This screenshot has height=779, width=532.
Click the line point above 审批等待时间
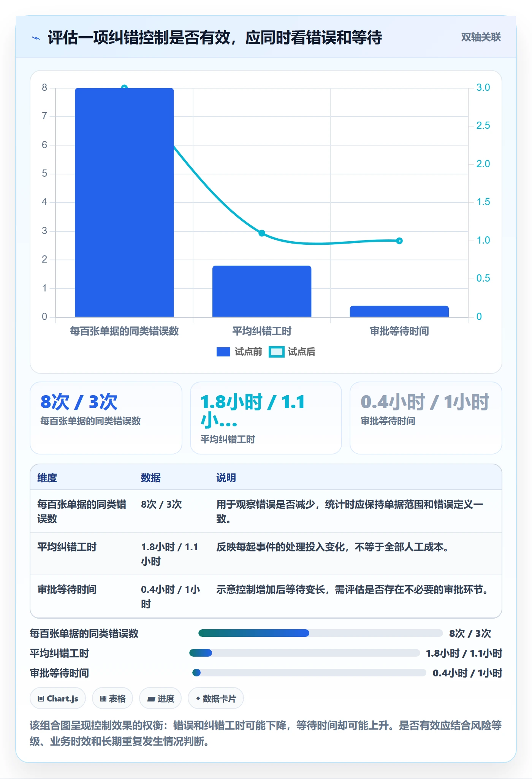click(399, 241)
